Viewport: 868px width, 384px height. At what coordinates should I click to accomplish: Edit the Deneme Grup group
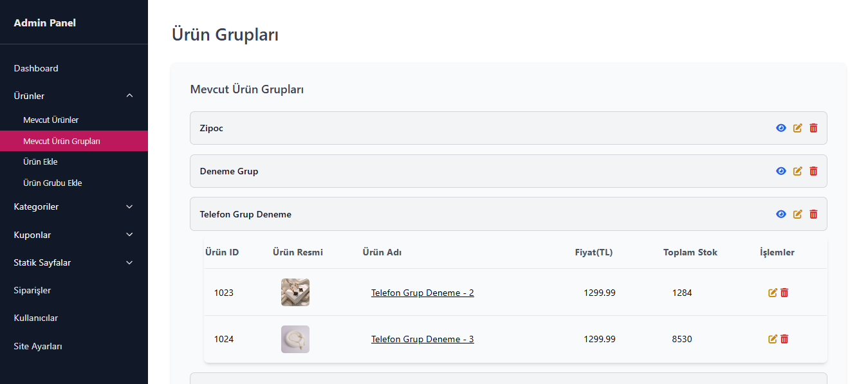798,171
